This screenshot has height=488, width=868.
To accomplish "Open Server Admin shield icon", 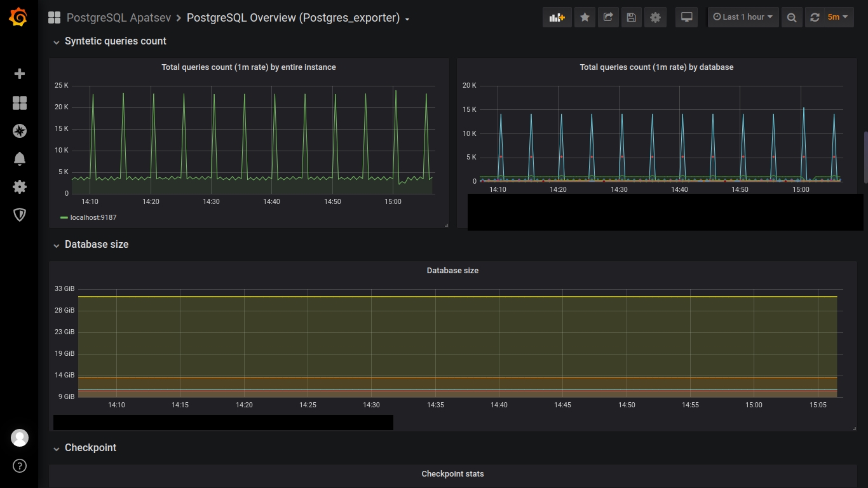I will point(20,215).
